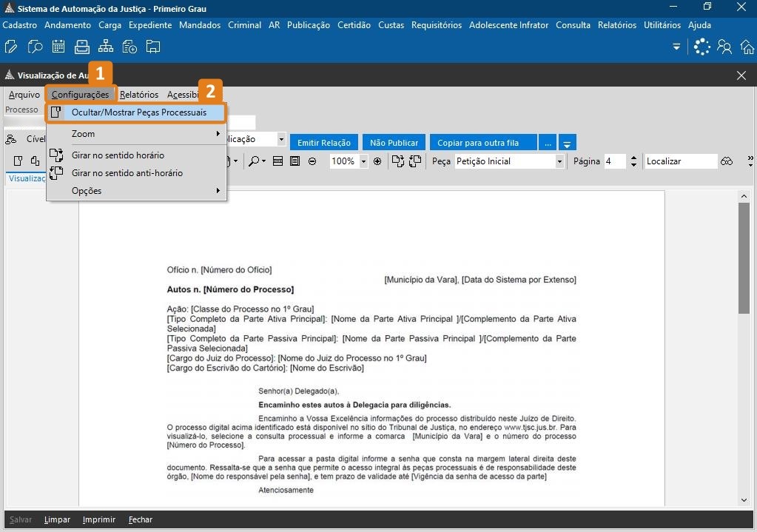Open the users icon at top right
This screenshot has height=532, width=757.
pos(724,47)
